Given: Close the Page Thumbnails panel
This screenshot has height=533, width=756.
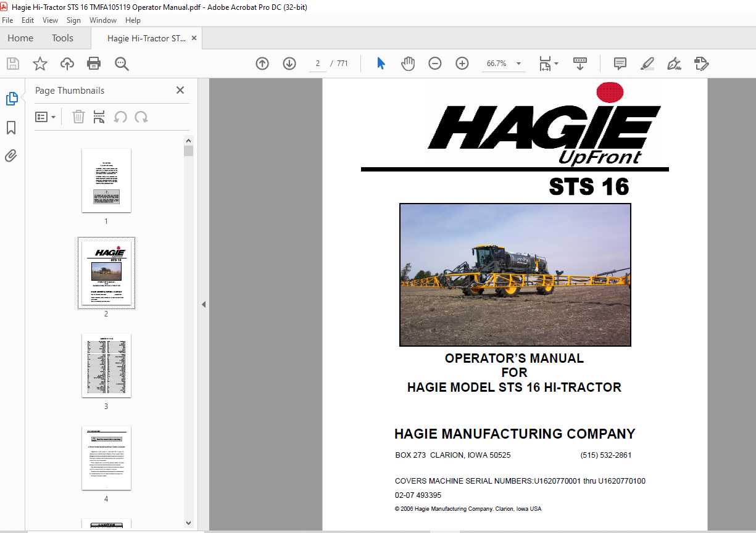Looking at the screenshot, I should coord(180,90).
